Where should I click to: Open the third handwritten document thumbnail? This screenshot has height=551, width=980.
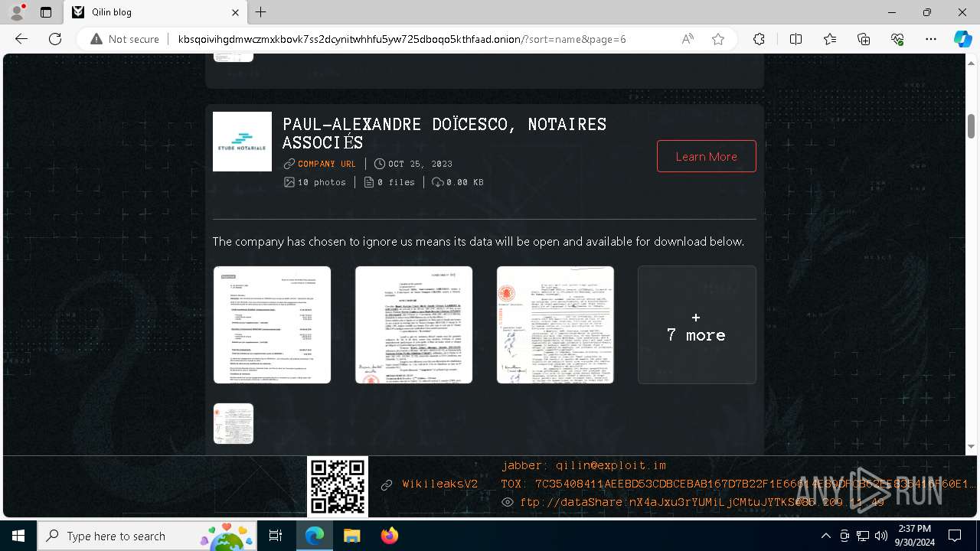point(555,324)
